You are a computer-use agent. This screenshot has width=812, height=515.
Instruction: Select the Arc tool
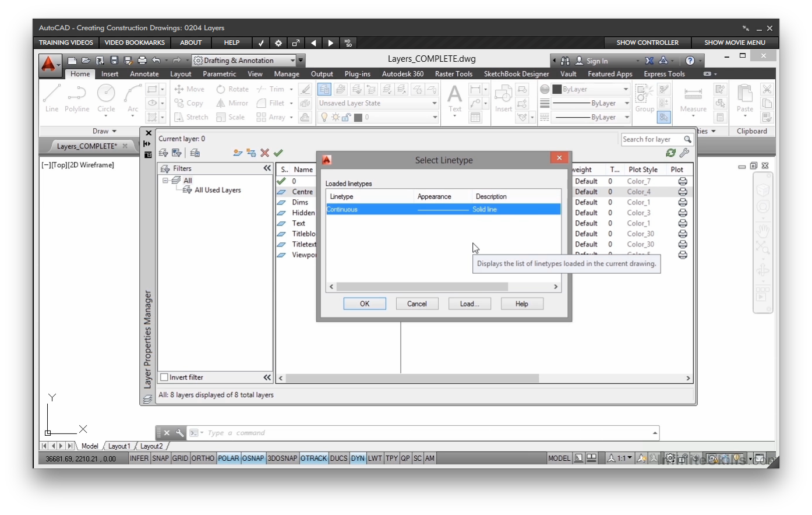point(133,97)
